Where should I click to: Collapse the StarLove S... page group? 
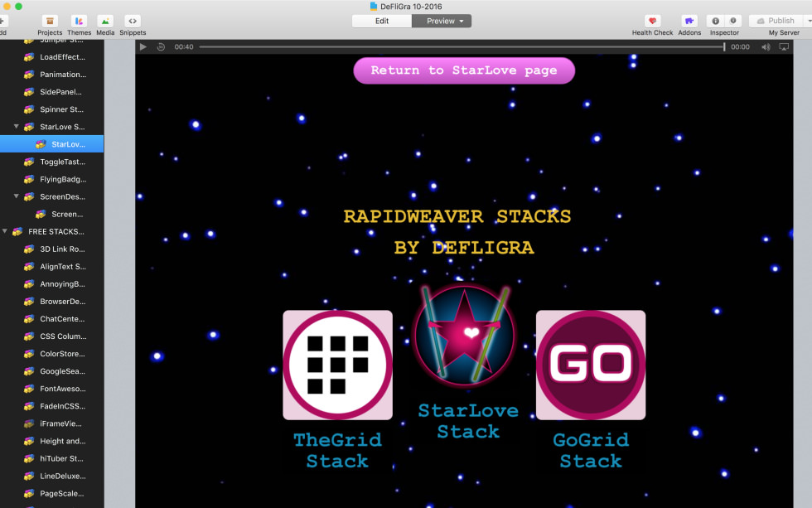tap(16, 126)
